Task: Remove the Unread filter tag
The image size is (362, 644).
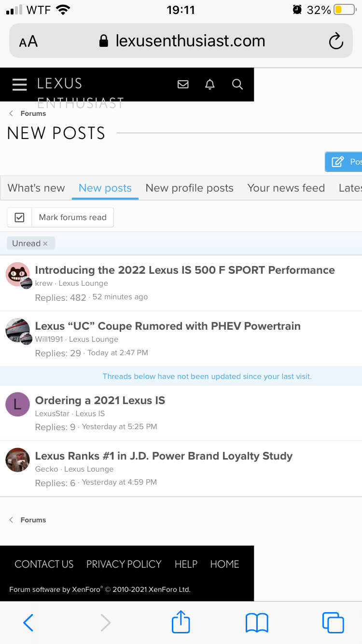Action: pos(45,244)
